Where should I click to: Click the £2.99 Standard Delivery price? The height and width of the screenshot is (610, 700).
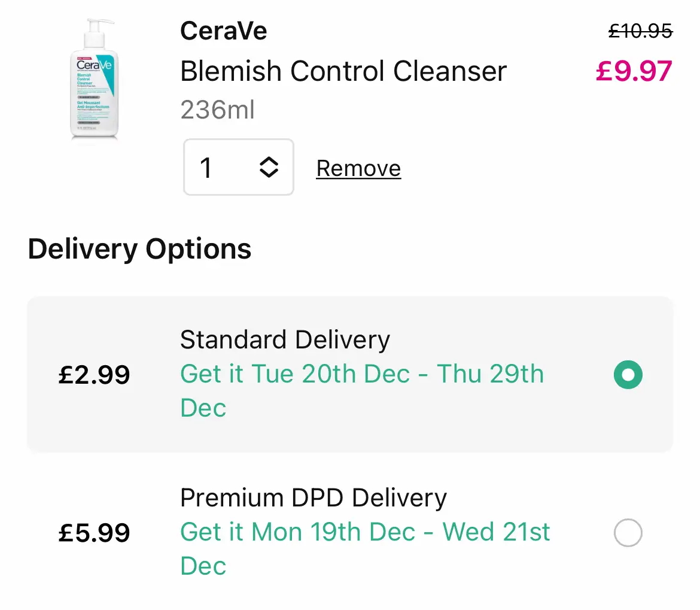pos(94,375)
